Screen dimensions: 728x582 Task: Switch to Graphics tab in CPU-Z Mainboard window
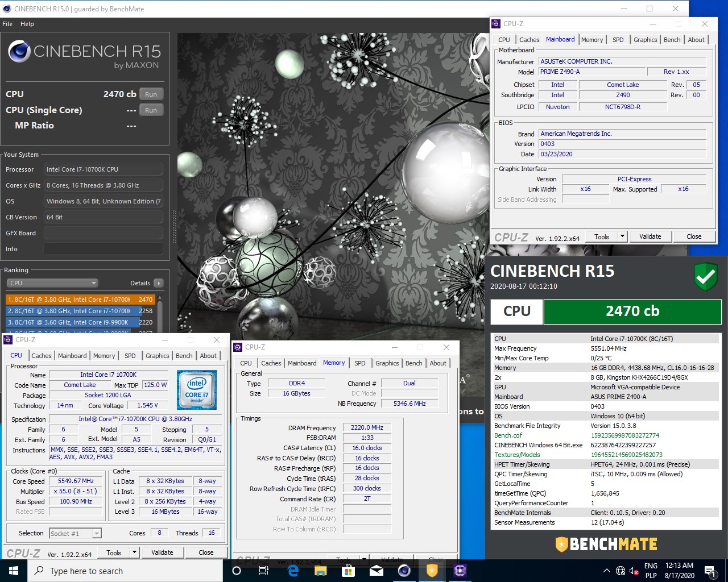tap(645, 40)
